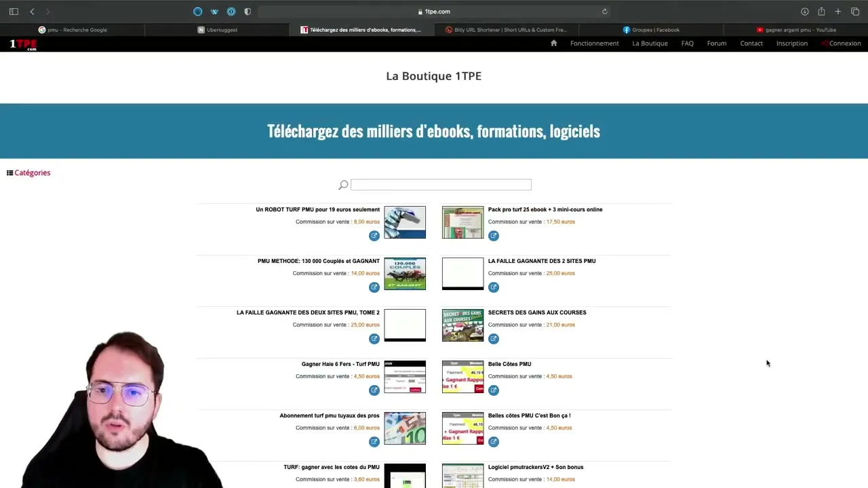Open the Forum menu item
The width and height of the screenshot is (868, 488).
[717, 43]
